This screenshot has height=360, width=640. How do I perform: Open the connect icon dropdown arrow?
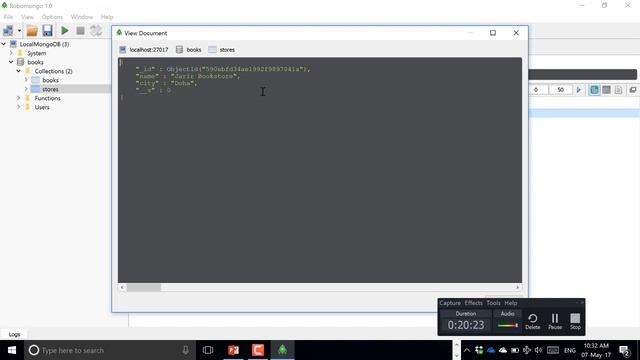pos(19,31)
